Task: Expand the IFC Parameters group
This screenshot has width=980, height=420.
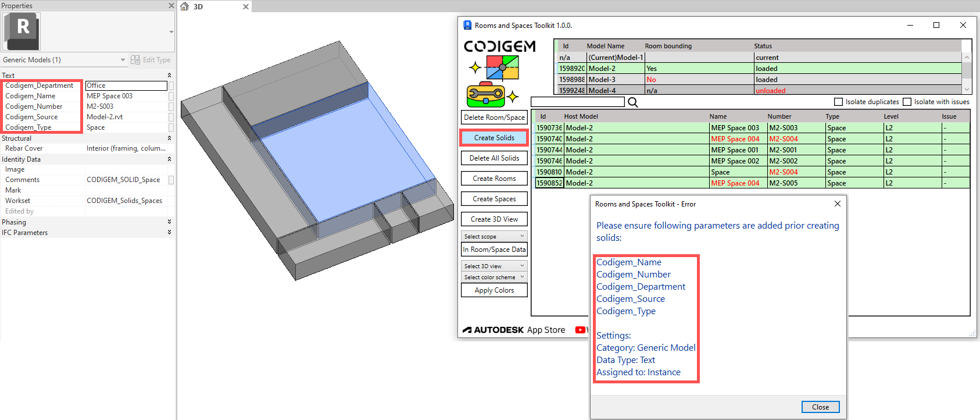Action: pos(169,232)
